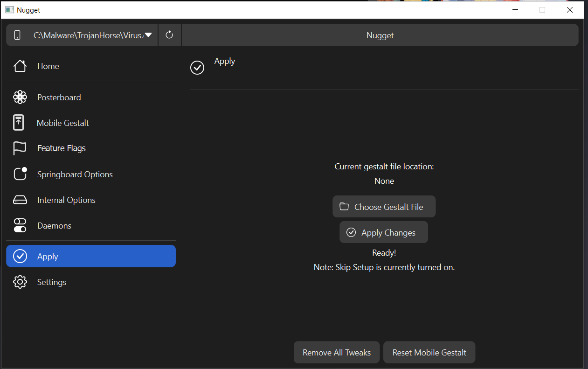Click the Apply page header checkmark icon
Viewport: 588px width, 369px height.
[x=197, y=68]
